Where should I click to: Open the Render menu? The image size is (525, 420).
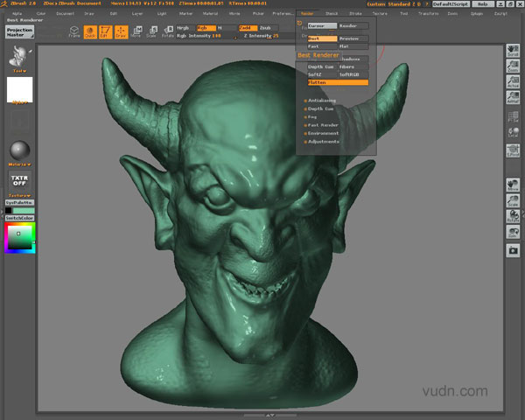pos(307,14)
